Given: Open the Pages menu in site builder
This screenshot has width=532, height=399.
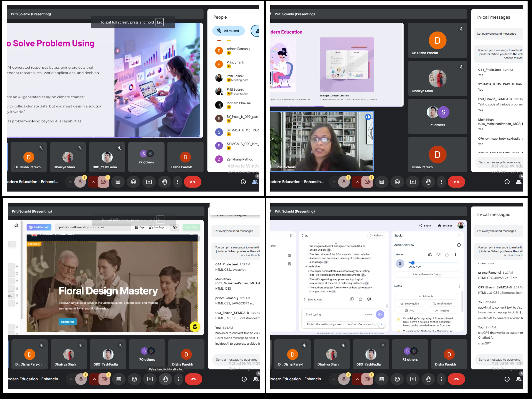Looking at the screenshot, I should [140, 227].
